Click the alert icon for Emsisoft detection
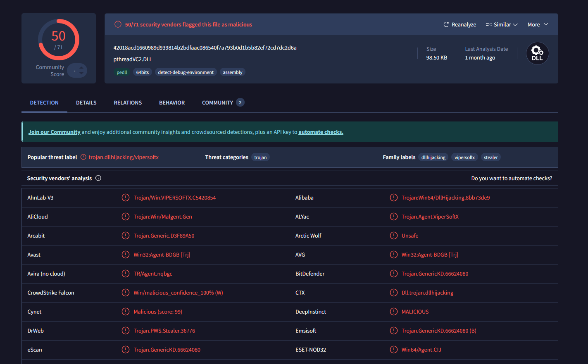This screenshot has width=588, height=364. click(394, 331)
